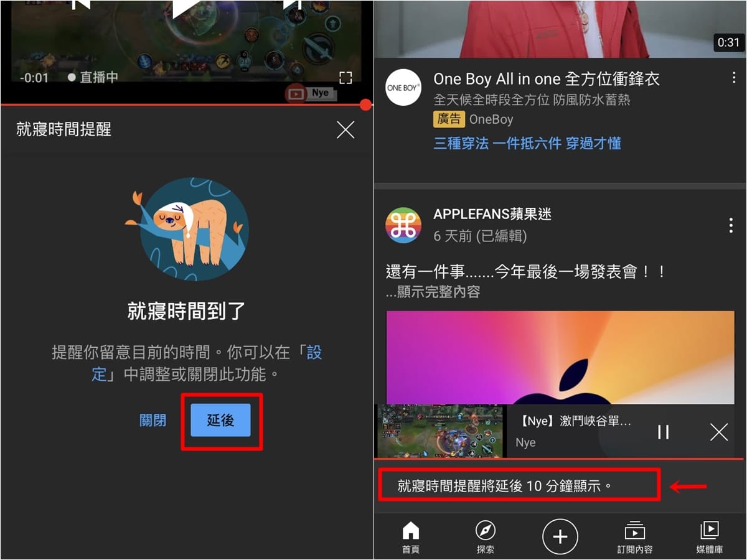Image resolution: width=747 pixels, height=560 pixels.
Task: Click the red progress bar scrubber dot
Action: click(365, 105)
